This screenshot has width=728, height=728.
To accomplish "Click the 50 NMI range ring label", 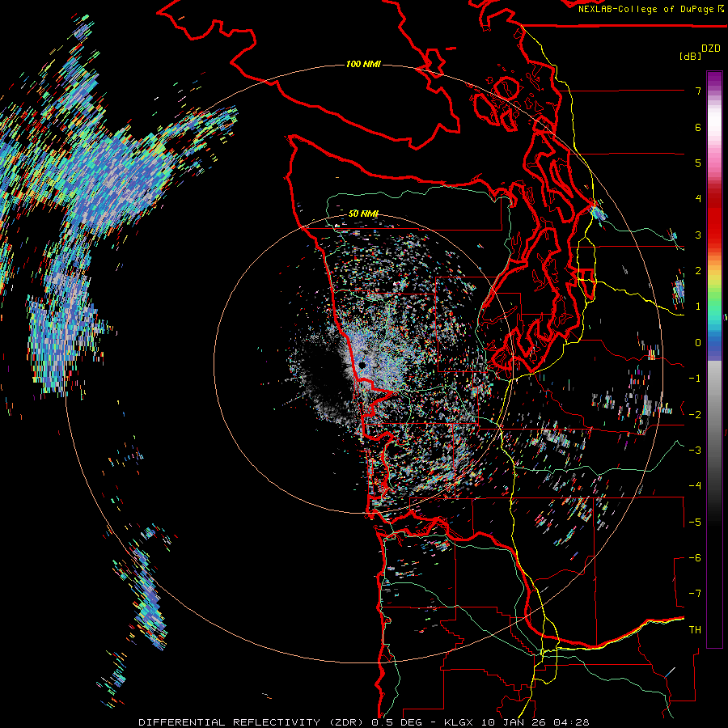I will pyautogui.click(x=363, y=214).
